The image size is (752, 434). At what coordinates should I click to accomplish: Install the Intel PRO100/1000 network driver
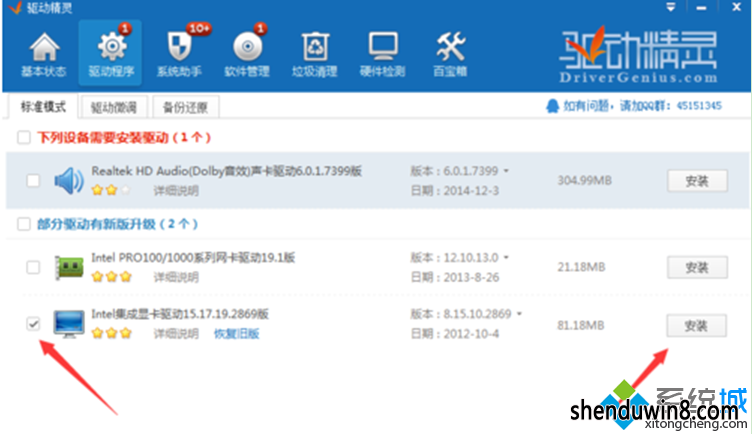click(697, 267)
